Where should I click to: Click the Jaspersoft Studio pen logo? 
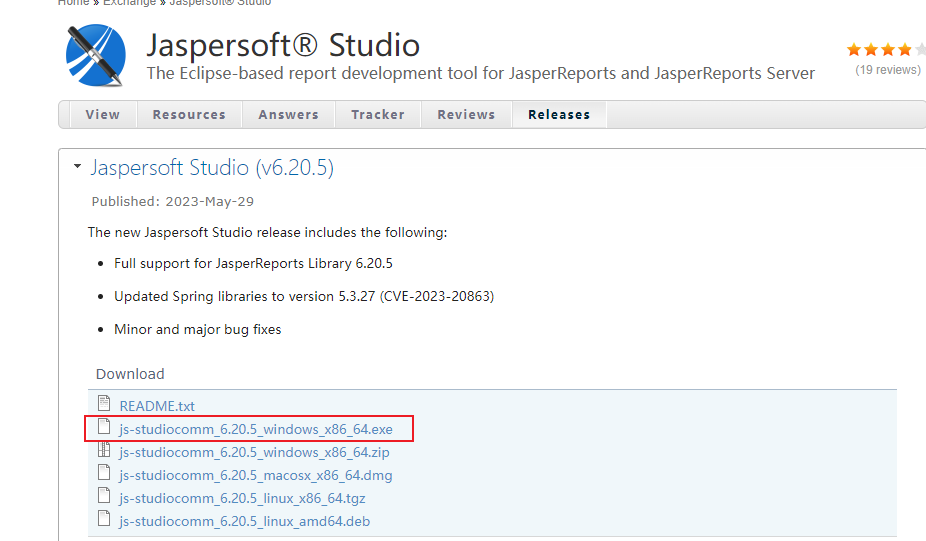[x=96, y=55]
